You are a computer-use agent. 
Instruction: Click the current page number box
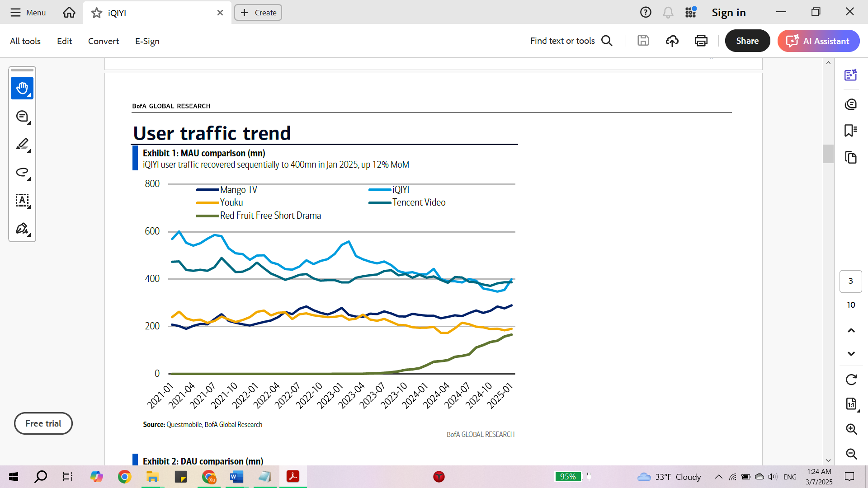851,281
